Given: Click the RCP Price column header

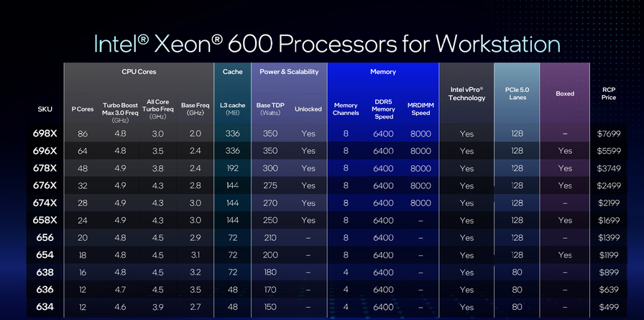Looking at the screenshot, I should coord(608,93).
